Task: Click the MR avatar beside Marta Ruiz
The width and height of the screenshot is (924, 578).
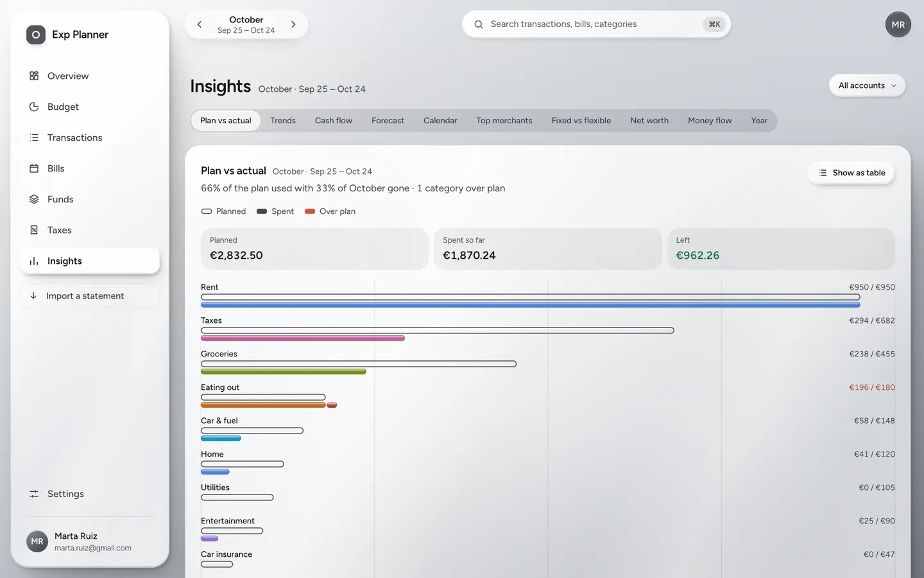Action: [x=37, y=541]
